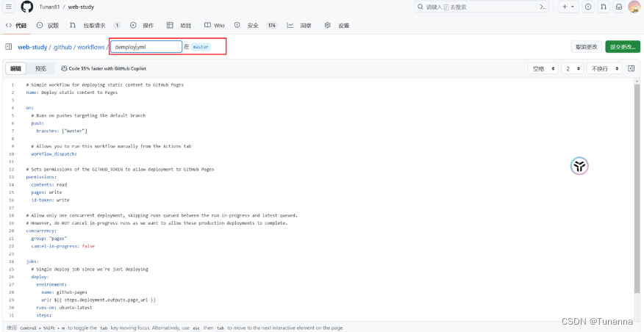Click line number 20 in gutter
This screenshot has height=332, width=644.
[12, 231]
